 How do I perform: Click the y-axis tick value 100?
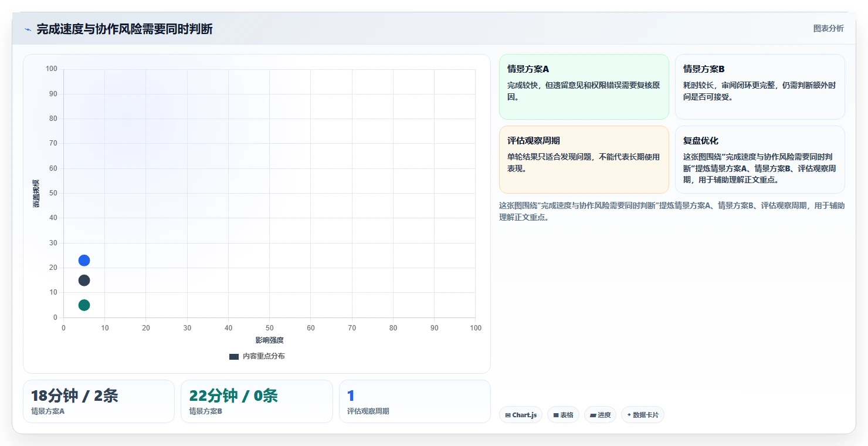[51, 69]
